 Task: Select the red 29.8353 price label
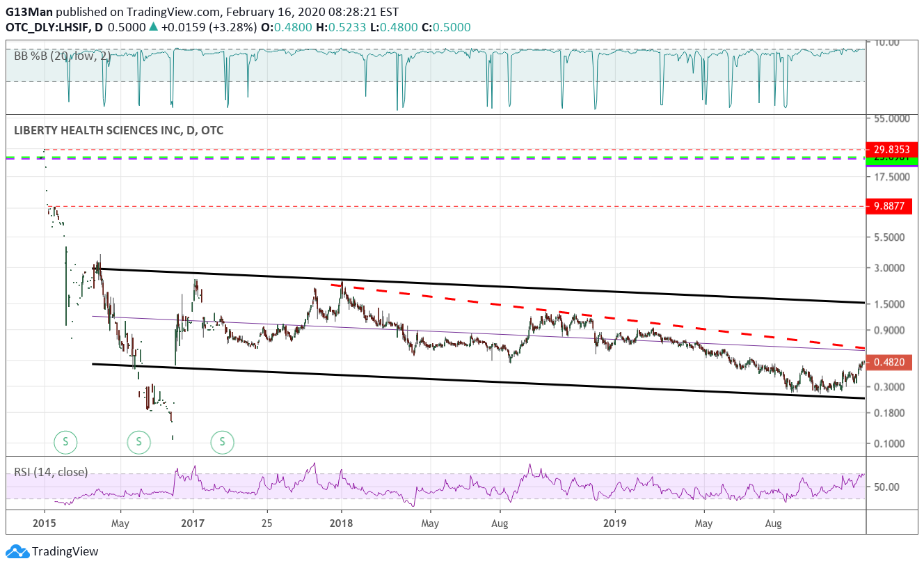pos(889,150)
